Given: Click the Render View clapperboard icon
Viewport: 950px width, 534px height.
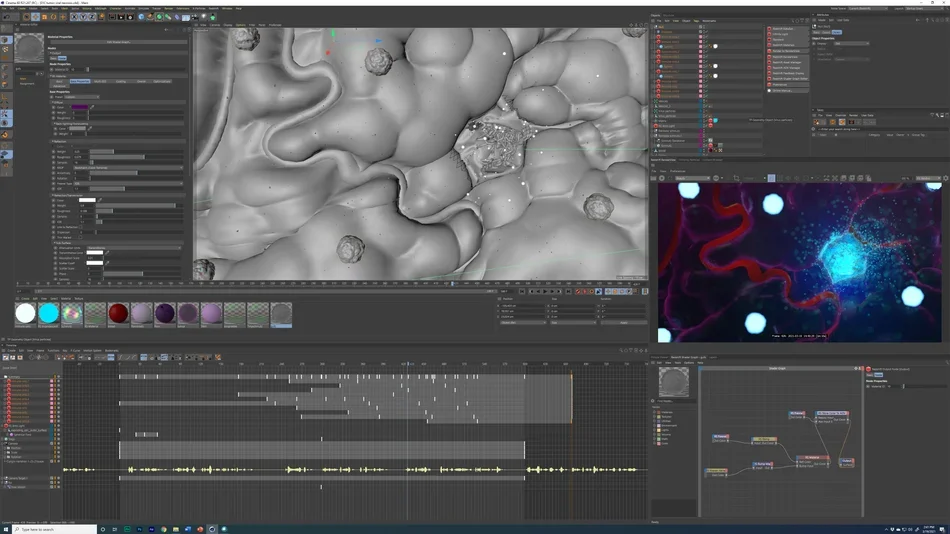Looking at the screenshot, I should tap(112, 17).
